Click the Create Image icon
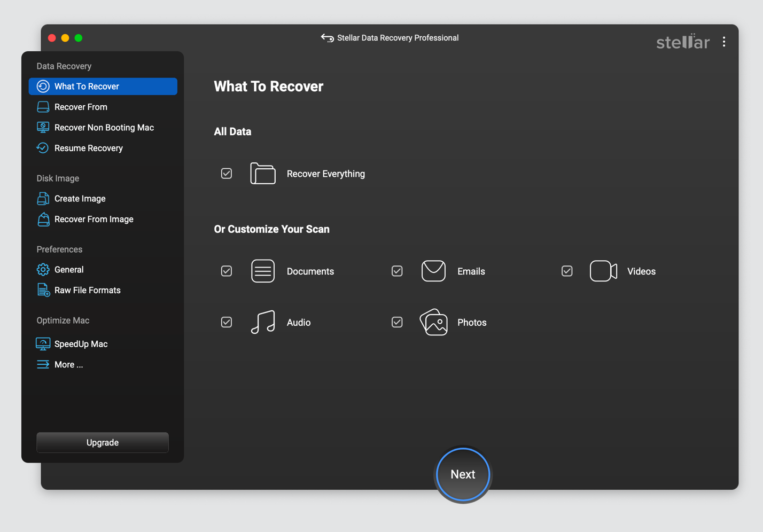The image size is (763, 532). [x=43, y=199]
